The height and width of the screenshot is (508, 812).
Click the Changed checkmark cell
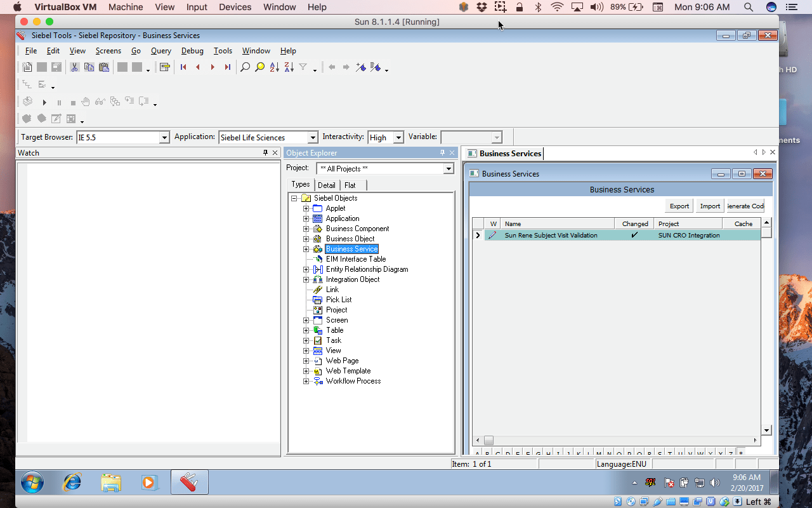click(634, 235)
